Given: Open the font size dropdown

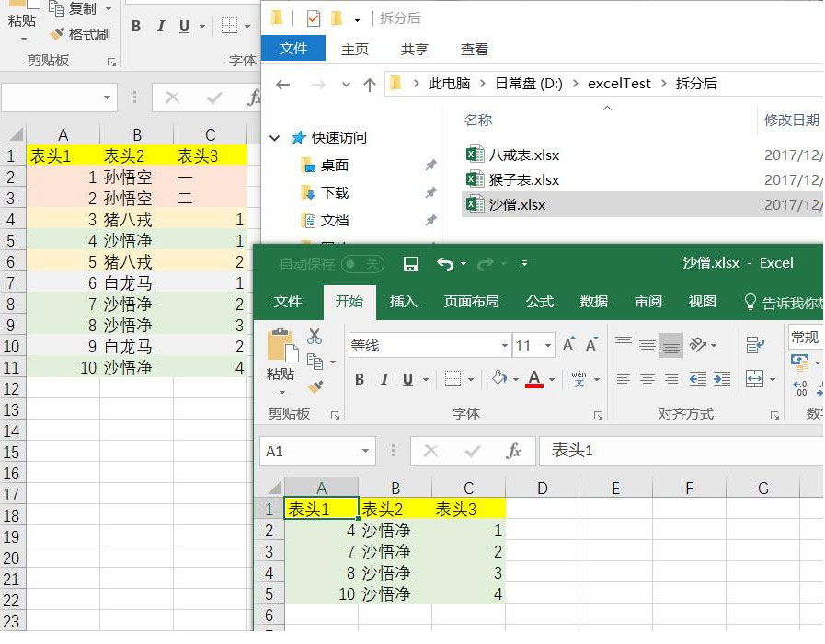Looking at the screenshot, I should [x=548, y=346].
